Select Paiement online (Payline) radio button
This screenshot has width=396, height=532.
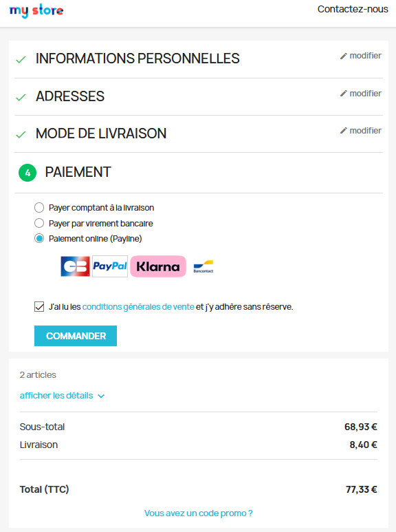coord(39,239)
